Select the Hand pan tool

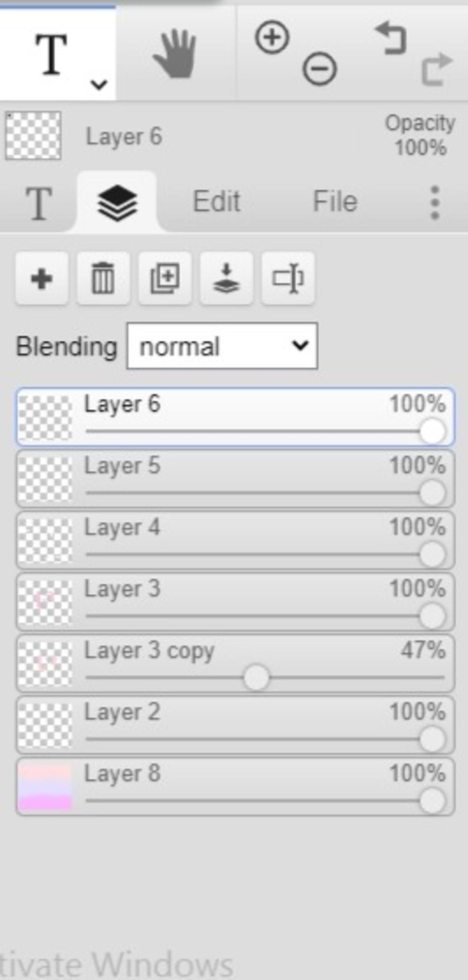coord(175,53)
